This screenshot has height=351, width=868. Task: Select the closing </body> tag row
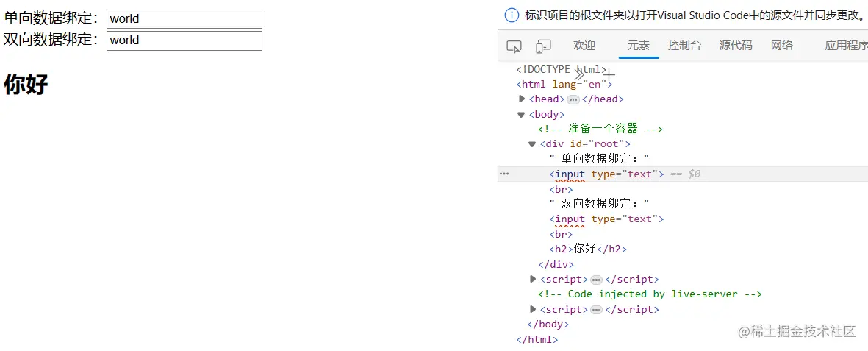point(548,324)
